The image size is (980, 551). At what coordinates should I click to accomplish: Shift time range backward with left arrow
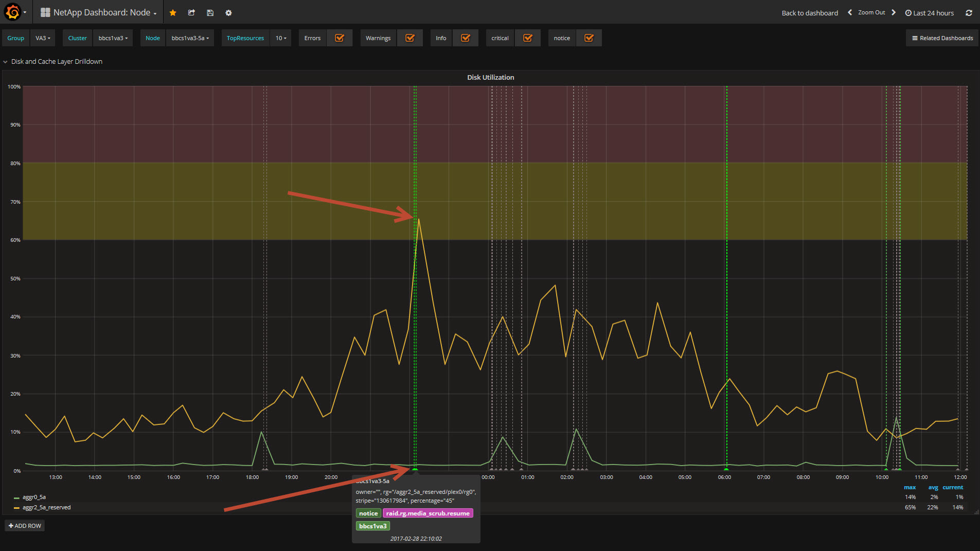point(850,12)
